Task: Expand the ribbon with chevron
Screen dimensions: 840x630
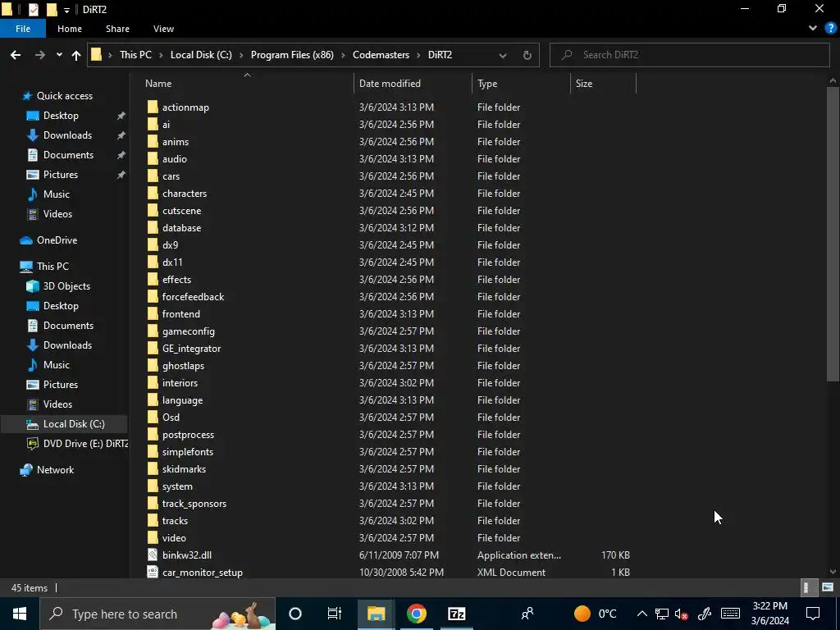Action: [813, 29]
